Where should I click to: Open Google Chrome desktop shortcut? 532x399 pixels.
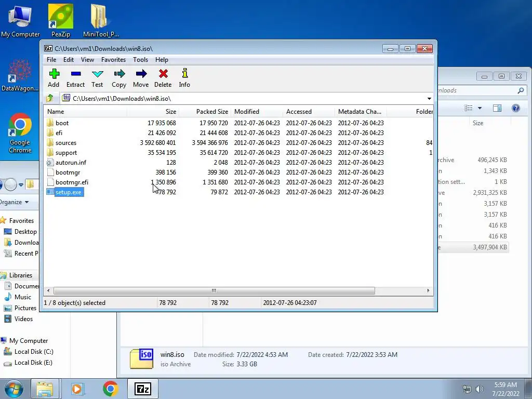pyautogui.click(x=20, y=133)
